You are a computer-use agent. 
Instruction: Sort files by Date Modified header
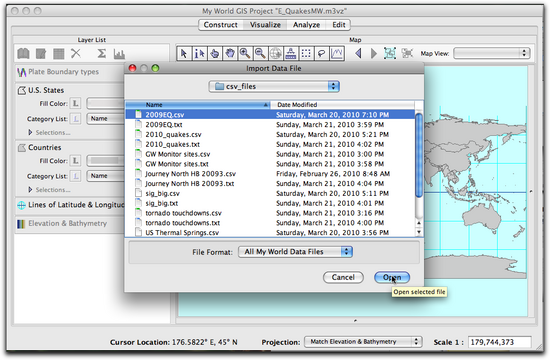(x=342, y=105)
